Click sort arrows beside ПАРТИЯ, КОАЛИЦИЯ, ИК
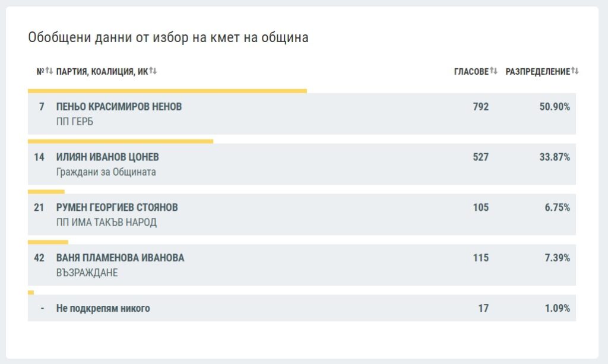The height and width of the screenshot is (364, 608). [153, 71]
